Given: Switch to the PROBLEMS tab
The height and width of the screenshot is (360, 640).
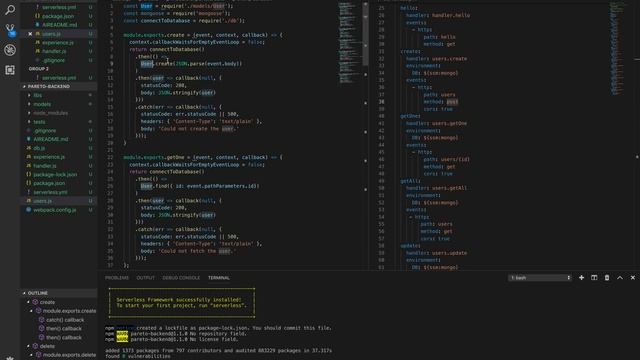Looking at the screenshot, I should (x=117, y=278).
